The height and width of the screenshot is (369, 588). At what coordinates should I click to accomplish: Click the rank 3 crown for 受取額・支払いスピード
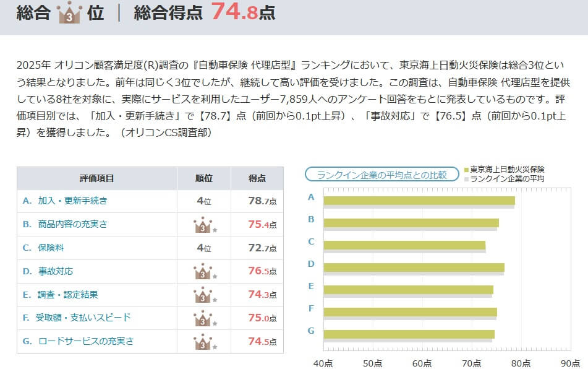[203, 318]
